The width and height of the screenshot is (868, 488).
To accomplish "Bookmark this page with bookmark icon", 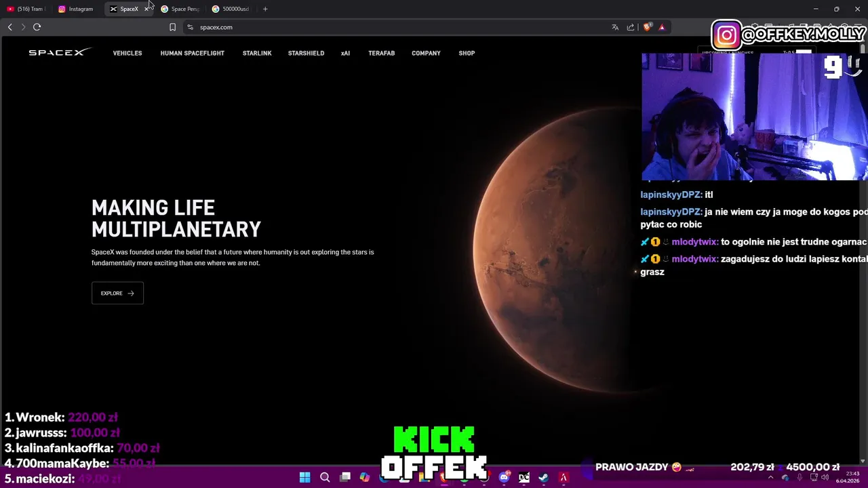I will [172, 27].
